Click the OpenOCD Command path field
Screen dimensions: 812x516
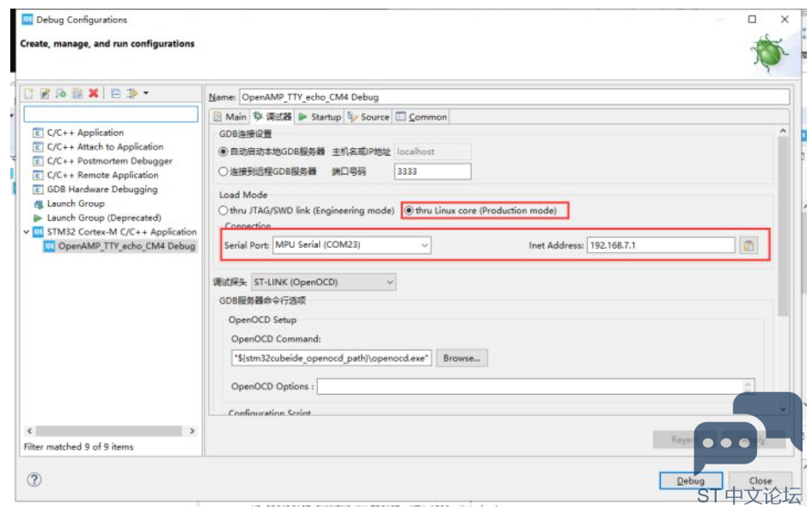coord(332,358)
